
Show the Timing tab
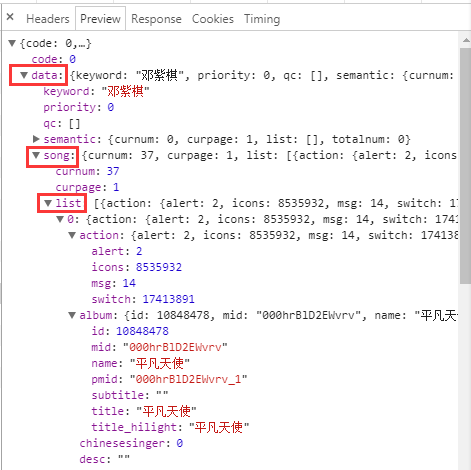point(262,19)
